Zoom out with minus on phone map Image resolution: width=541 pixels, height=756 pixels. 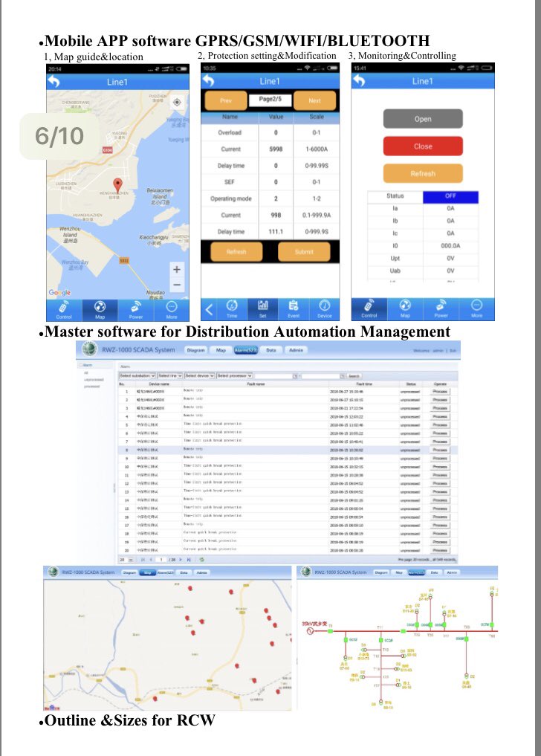pyautogui.click(x=177, y=285)
